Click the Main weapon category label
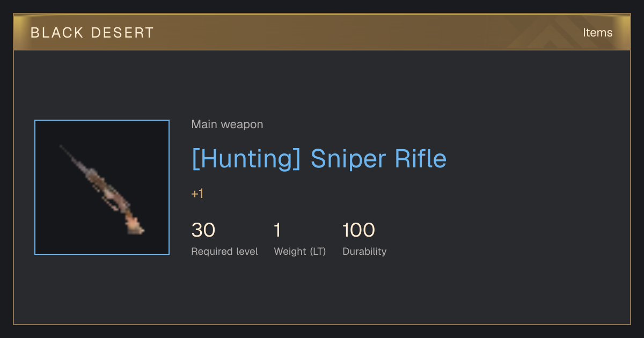644x338 pixels. pyautogui.click(x=227, y=124)
